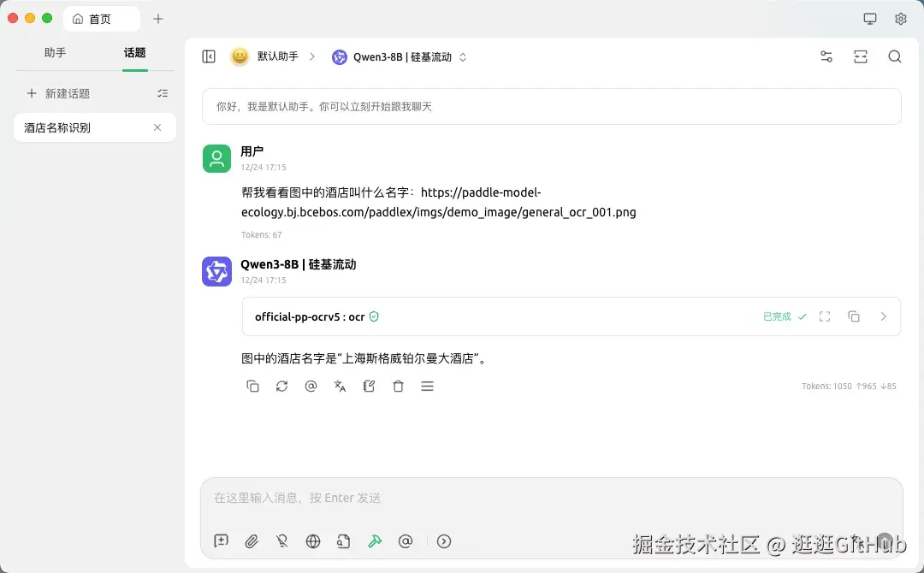Viewport: 924px width, 573px height.
Task: Select the MCP tools hammer icon
Action: [375, 541]
